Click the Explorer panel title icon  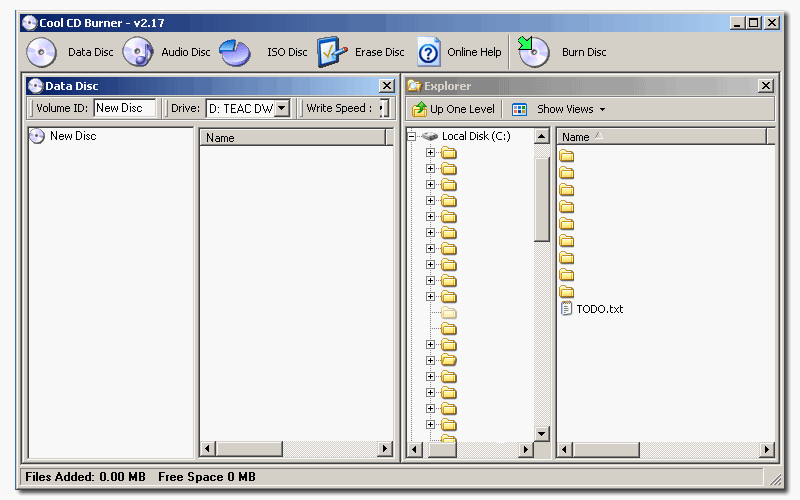[x=414, y=86]
